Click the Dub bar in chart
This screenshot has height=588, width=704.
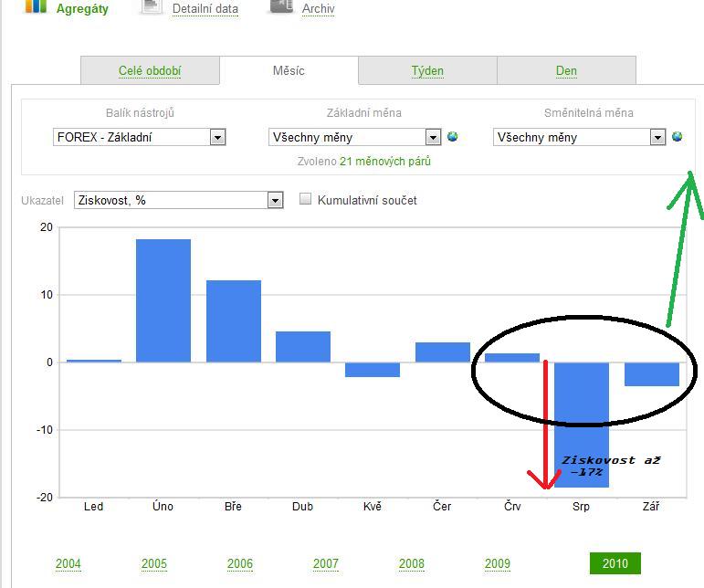pyautogui.click(x=303, y=347)
